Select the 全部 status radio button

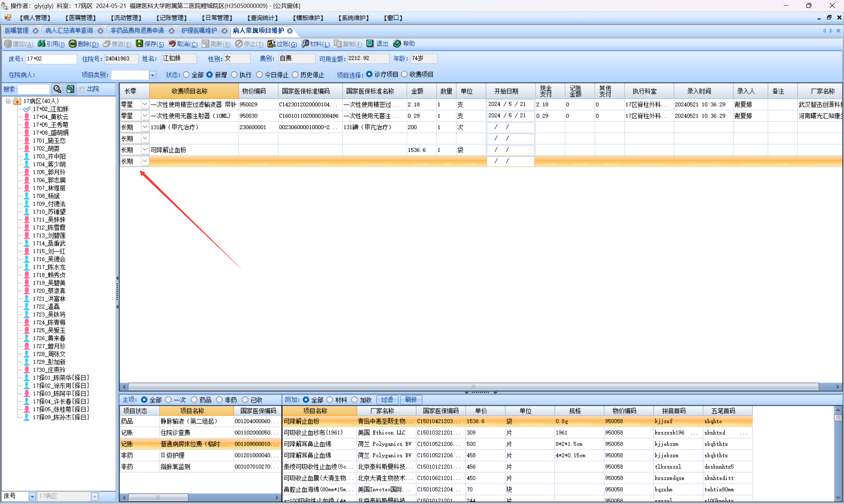(x=186, y=74)
